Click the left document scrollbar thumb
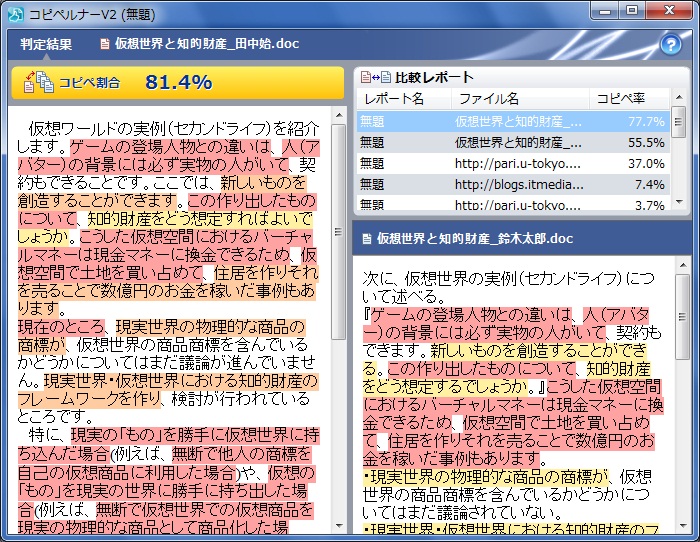 tap(339, 232)
